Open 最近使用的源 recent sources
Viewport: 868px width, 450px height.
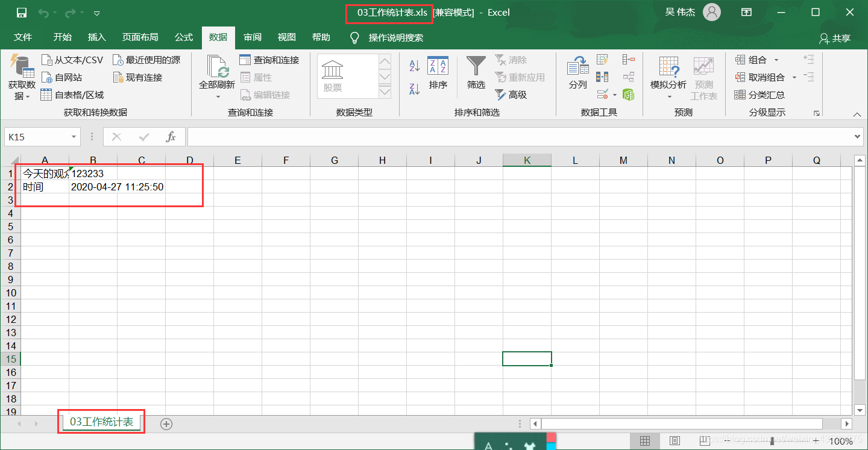pos(146,60)
